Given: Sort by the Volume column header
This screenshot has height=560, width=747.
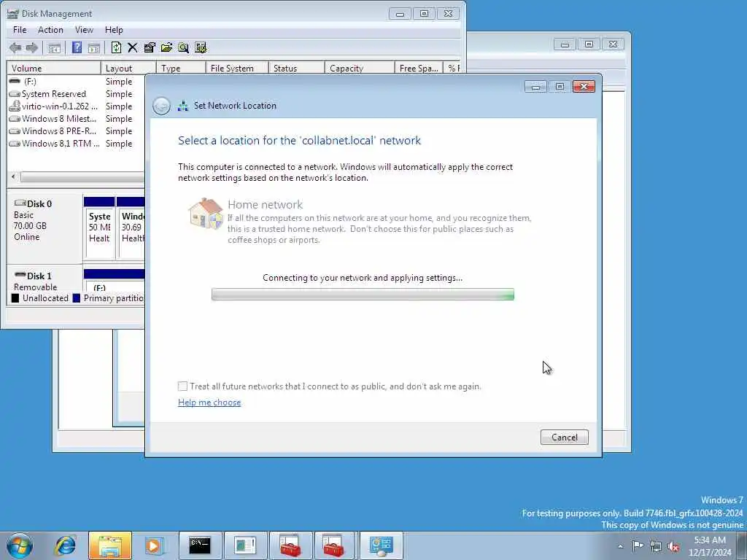Looking at the screenshot, I should (53, 68).
